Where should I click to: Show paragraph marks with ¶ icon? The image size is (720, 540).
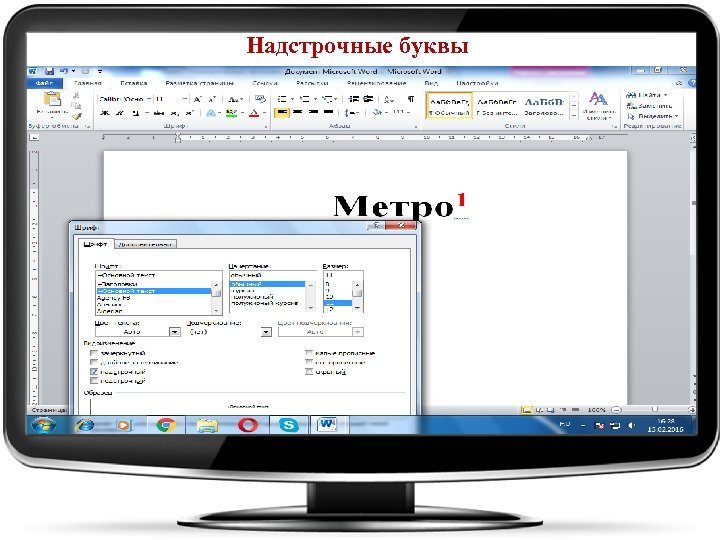tap(411, 99)
